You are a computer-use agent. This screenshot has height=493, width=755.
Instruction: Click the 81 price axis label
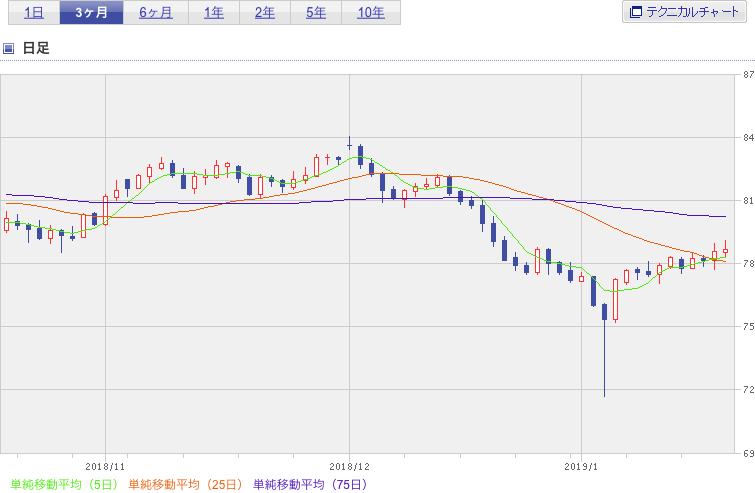point(748,201)
